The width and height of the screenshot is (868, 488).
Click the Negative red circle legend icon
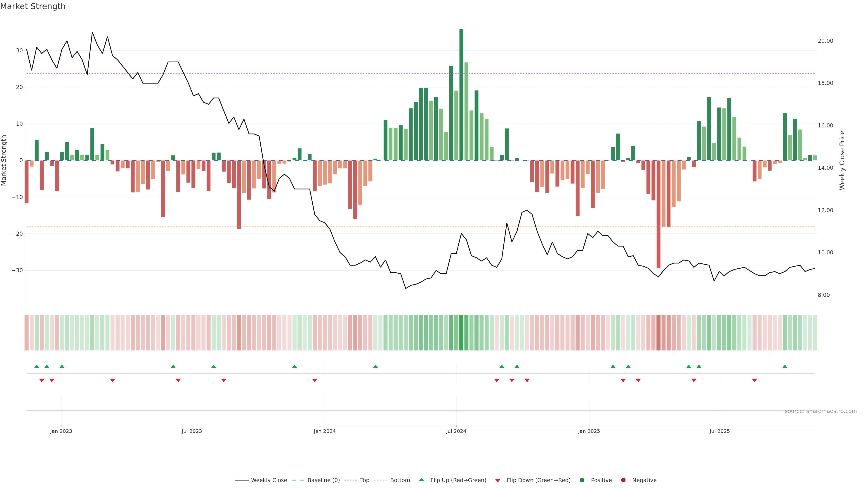pos(623,480)
